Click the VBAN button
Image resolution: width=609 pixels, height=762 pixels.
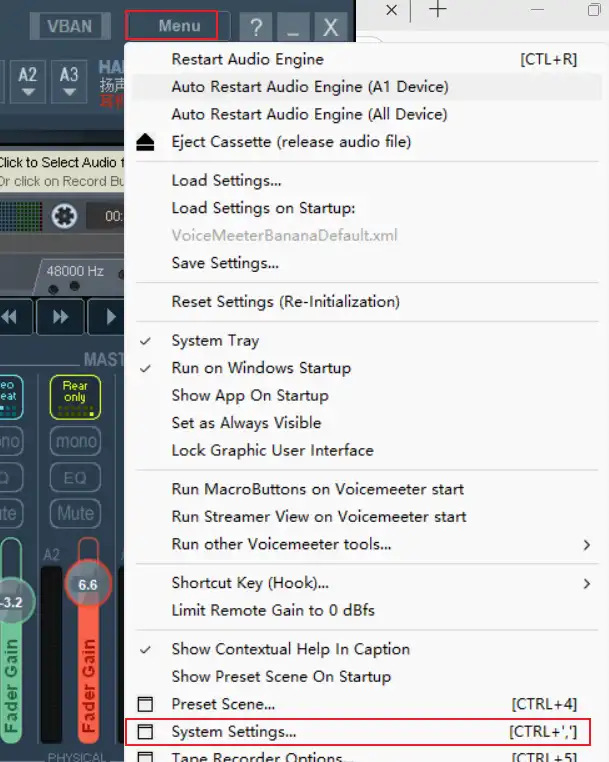click(69, 27)
